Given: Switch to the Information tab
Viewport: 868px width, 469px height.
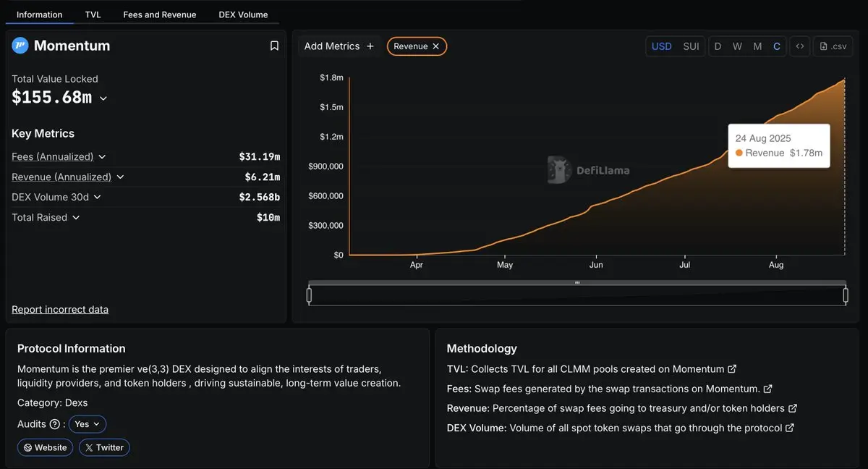Looking at the screenshot, I should pos(40,14).
